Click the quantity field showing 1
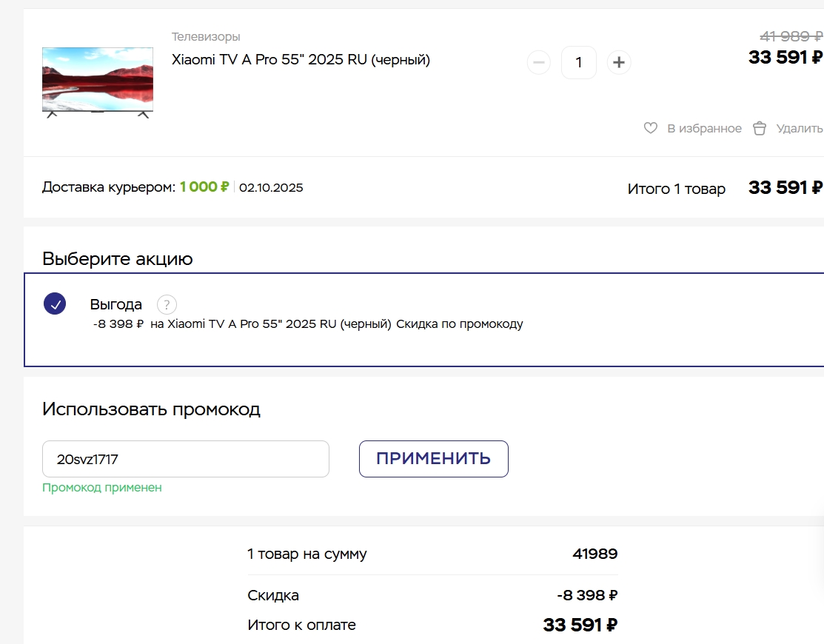The height and width of the screenshot is (644, 824). 579,62
